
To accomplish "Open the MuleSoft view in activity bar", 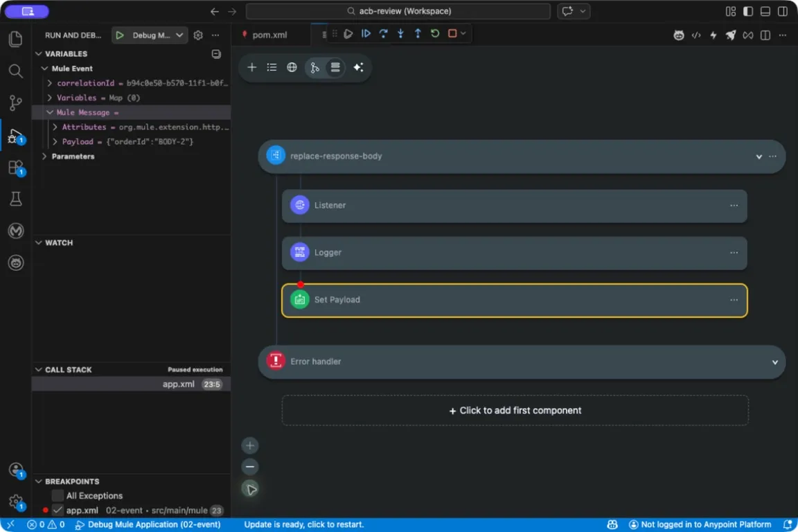I will point(16,231).
